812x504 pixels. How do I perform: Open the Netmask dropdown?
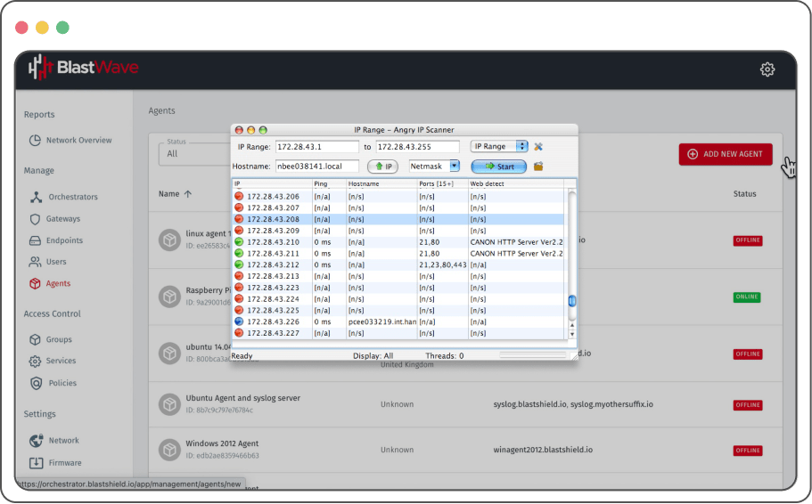tap(434, 167)
